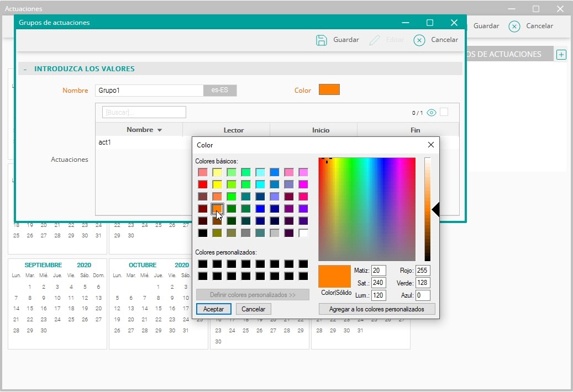This screenshot has width=573, height=392.
Task: Click the Cancelar icon in Grupos de actuaciones toolbar
Action: pos(419,40)
